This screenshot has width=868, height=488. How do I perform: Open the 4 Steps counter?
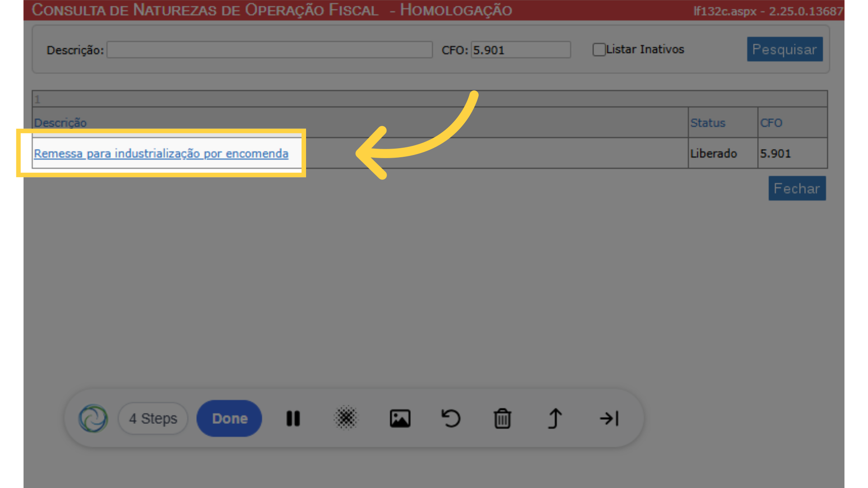pyautogui.click(x=153, y=418)
